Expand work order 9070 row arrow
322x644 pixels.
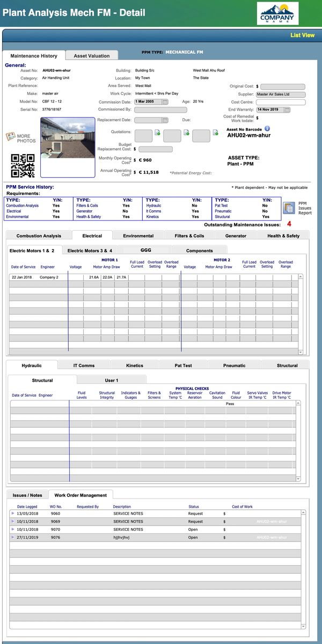pos(13,529)
